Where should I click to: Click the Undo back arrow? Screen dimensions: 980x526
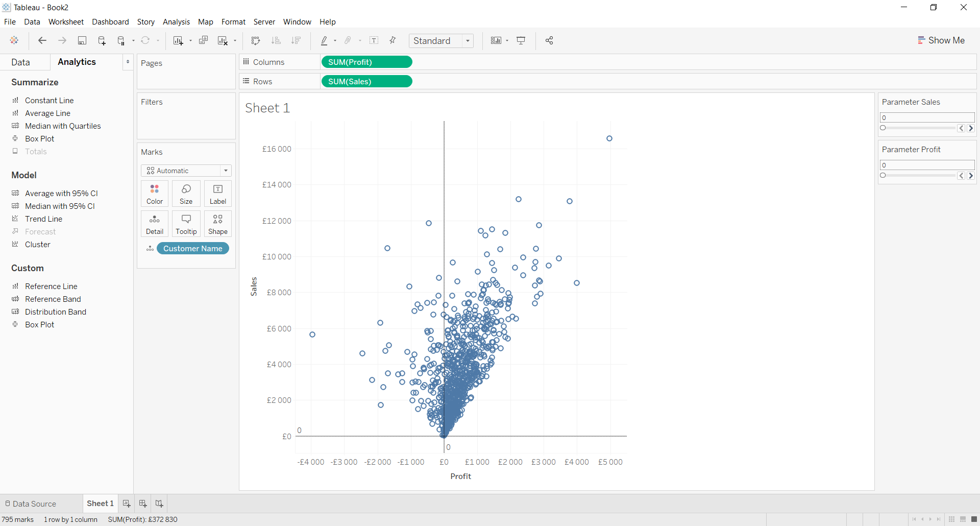pyautogui.click(x=42, y=41)
